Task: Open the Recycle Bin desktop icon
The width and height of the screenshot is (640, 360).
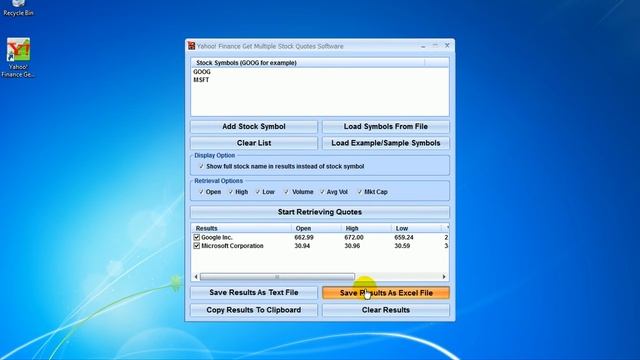Action: (18, 8)
